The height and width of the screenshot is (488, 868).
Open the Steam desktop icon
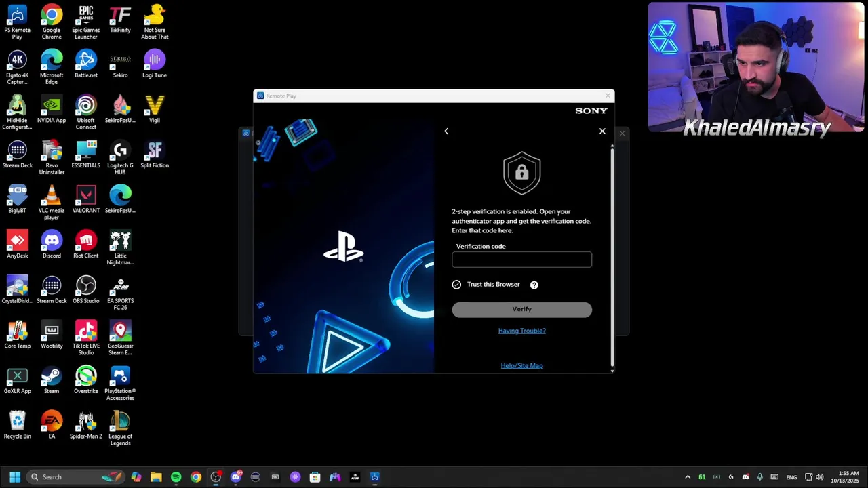pos(52,380)
